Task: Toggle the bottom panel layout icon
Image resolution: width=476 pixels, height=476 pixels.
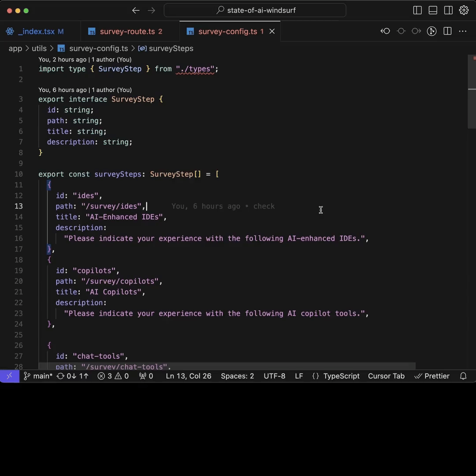Action: pyautogui.click(x=433, y=11)
